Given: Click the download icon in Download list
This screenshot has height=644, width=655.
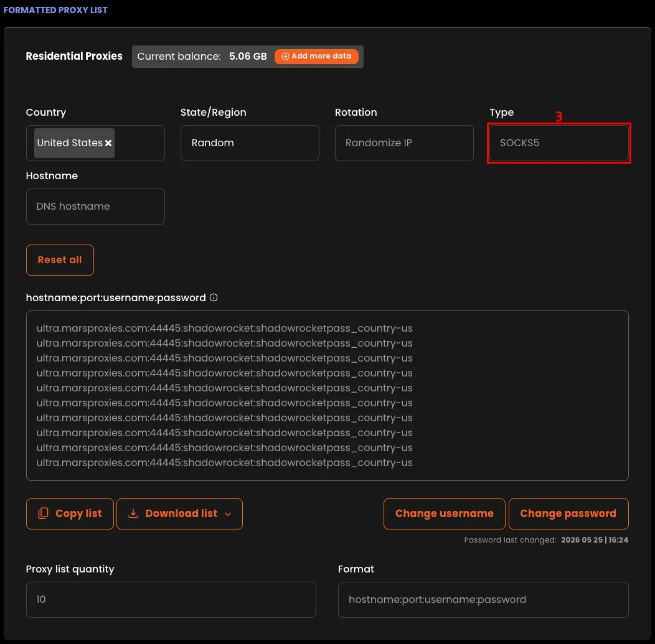Looking at the screenshot, I should (133, 514).
